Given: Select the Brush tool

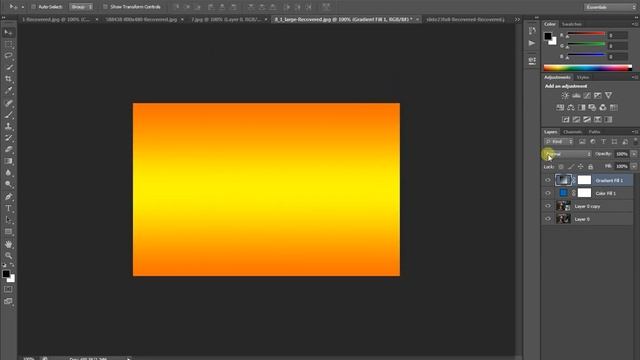Looking at the screenshot, I should tap(9, 114).
